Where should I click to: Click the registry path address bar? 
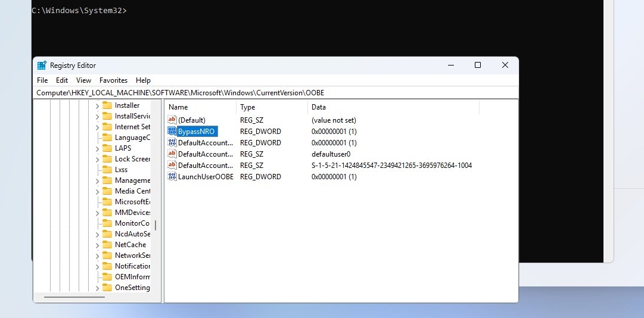pos(276,93)
